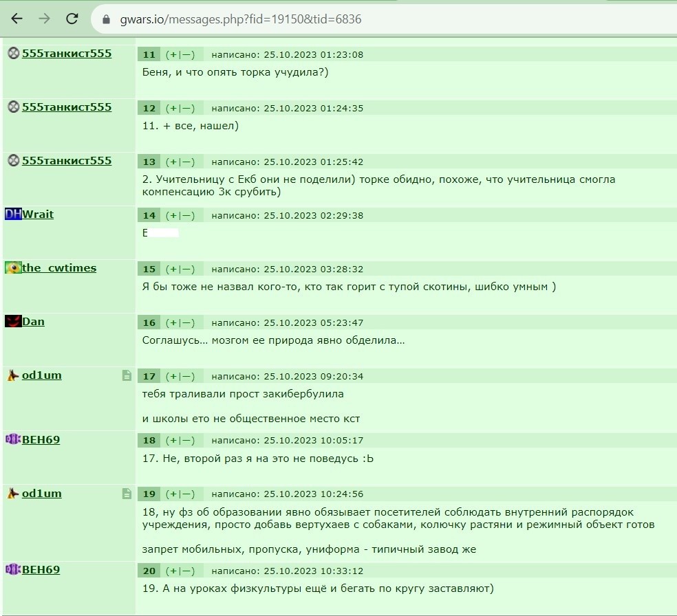The height and width of the screenshot is (616, 677).
Task: Click the DH syndicate icon beside Wrait
Action: point(13,214)
